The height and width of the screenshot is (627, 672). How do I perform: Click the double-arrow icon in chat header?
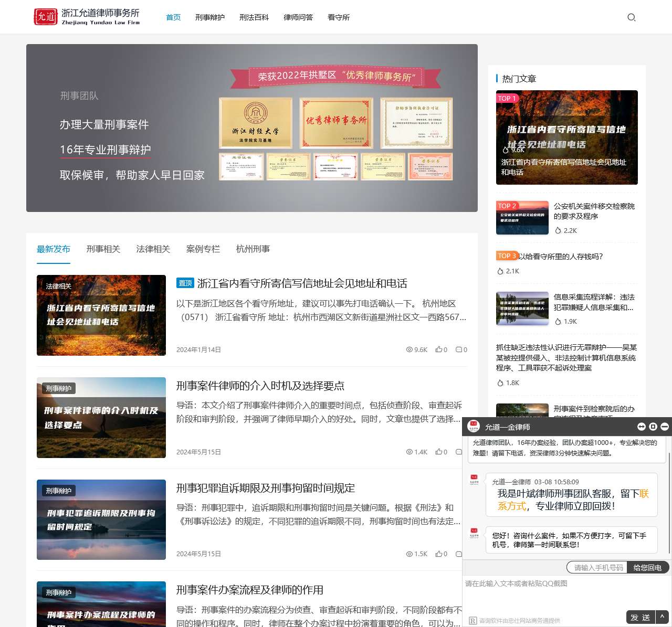click(x=641, y=427)
